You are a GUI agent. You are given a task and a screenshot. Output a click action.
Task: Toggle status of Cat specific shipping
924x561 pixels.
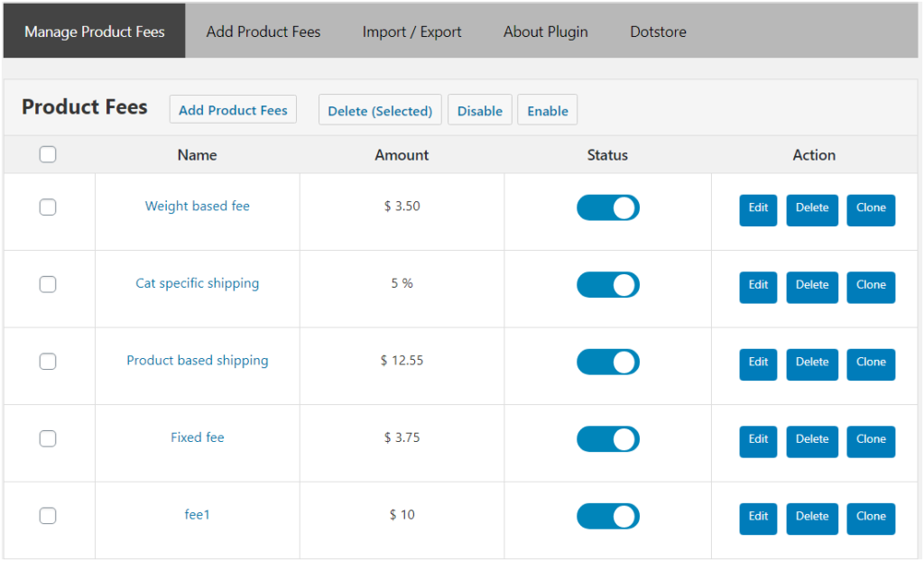pyautogui.click(x=607, y=285)
